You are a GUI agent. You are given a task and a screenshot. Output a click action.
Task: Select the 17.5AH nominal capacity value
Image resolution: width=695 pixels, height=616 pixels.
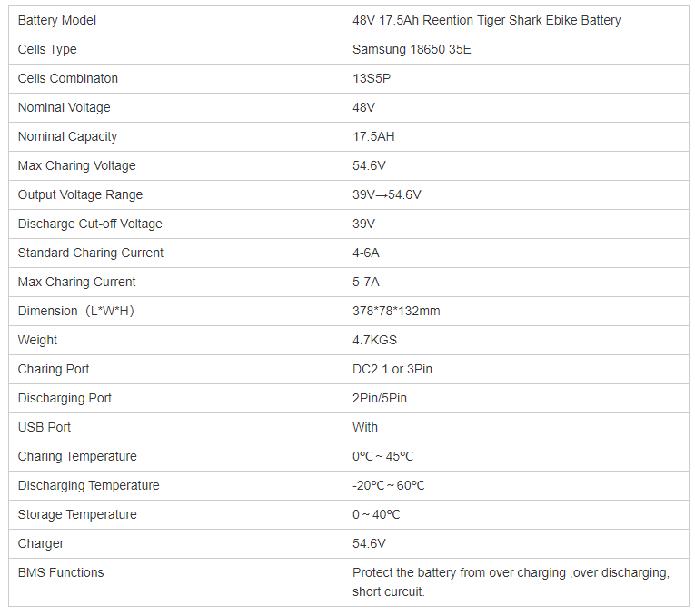373,136
